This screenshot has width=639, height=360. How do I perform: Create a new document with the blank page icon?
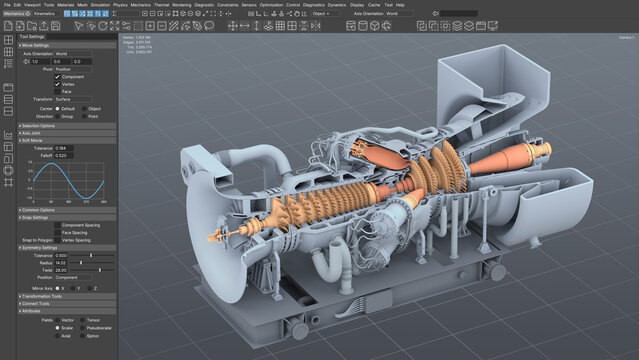pyautogui.click(x=8, y=26)
